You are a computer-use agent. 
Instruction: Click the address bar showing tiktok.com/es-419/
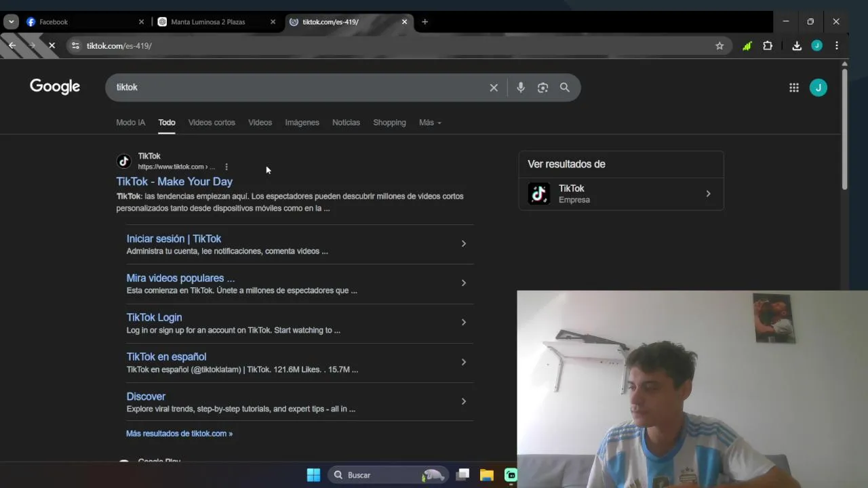(399, 45)
